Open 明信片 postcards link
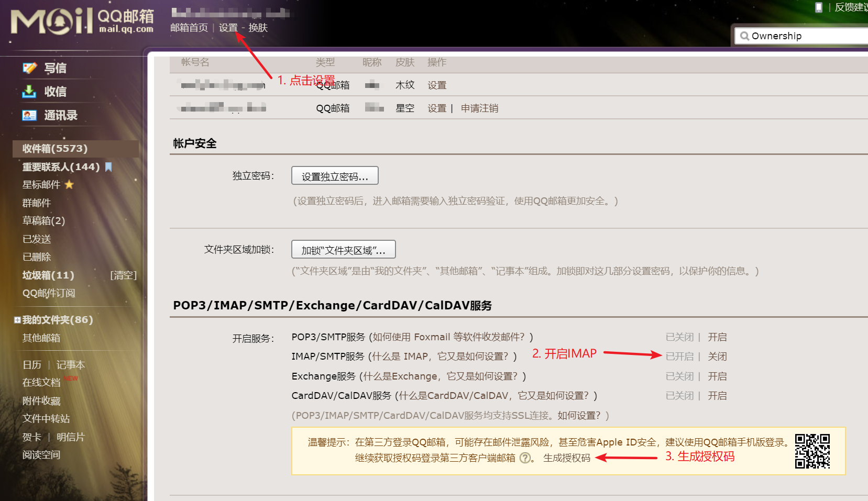The height and width of the screenshot is (501, 868). pos(71,437)
